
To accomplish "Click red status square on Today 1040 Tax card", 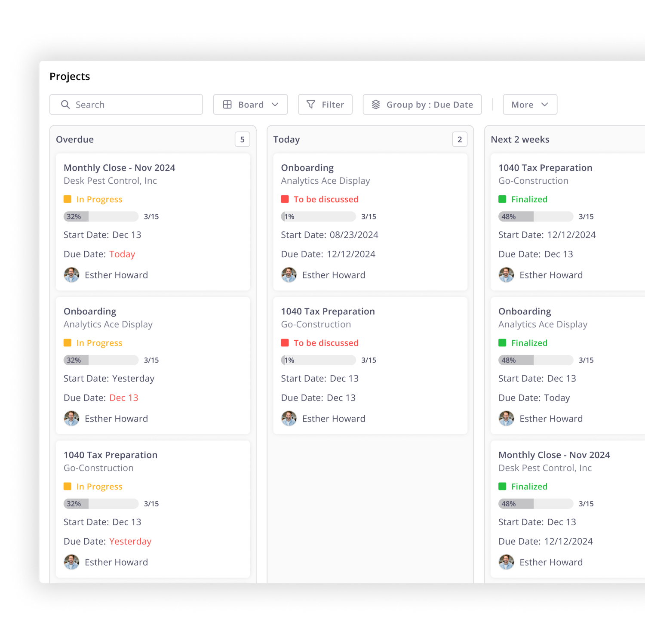I will [285, 343].
